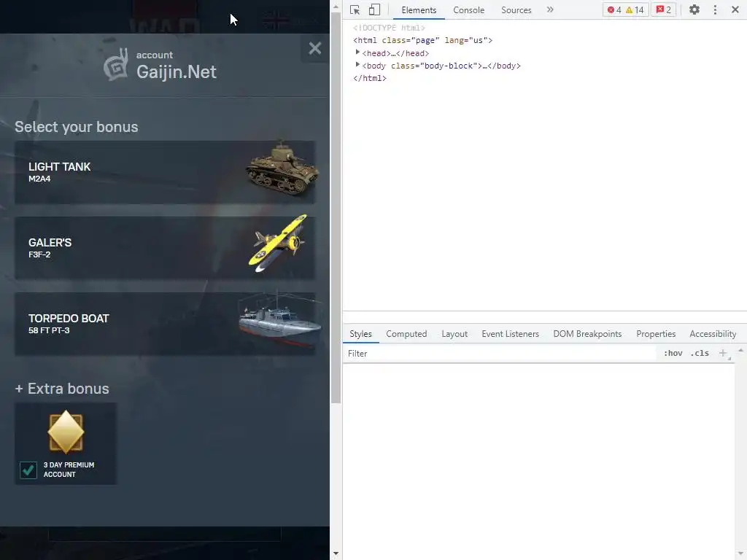The height and width of the screenshot is (560, 747).
Task: Add new style rule plus icon
Action: point(723,354)
